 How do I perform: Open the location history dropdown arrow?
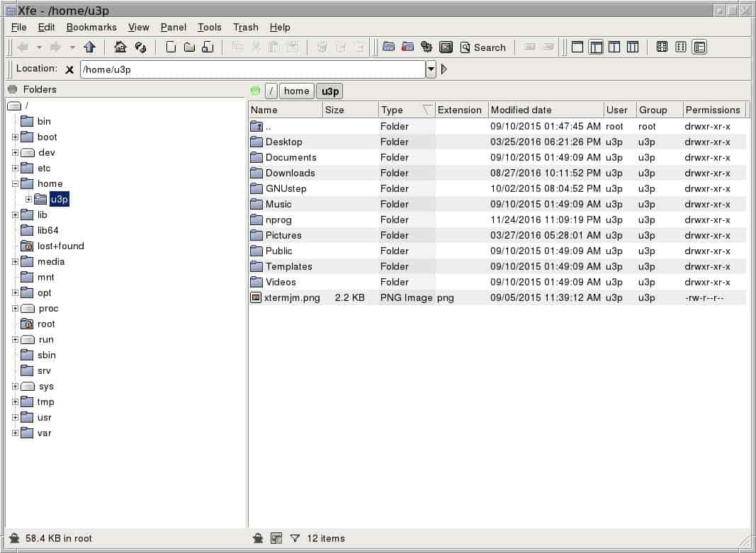(431, 69)
